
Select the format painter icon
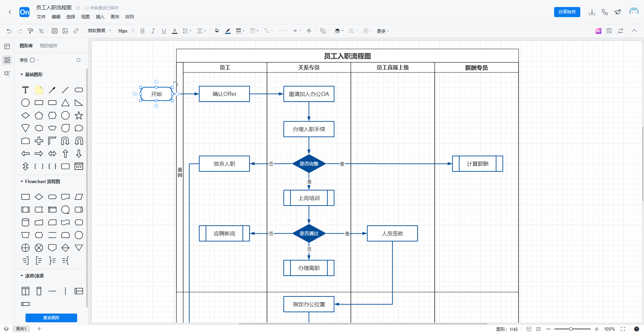pyautogui.click(x=31, y=31)
